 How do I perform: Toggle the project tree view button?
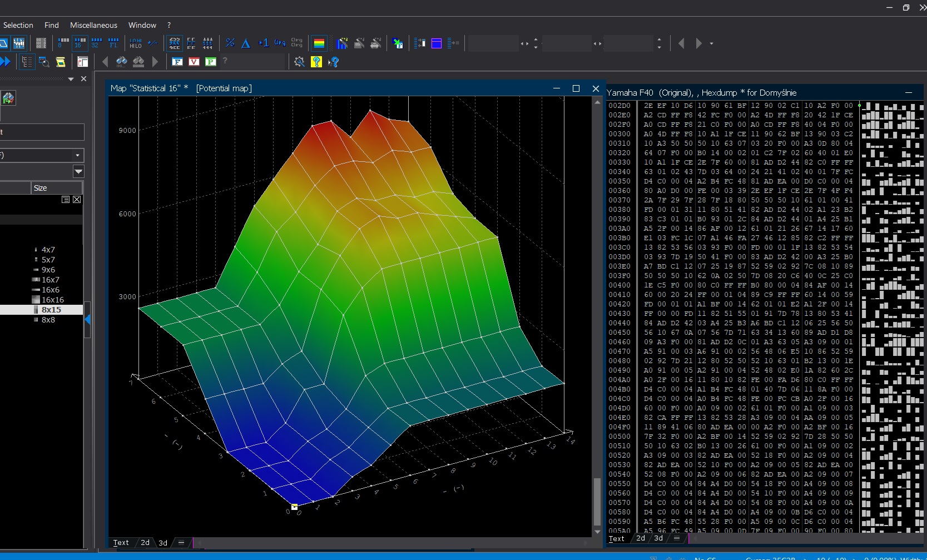tap(27, 62)
